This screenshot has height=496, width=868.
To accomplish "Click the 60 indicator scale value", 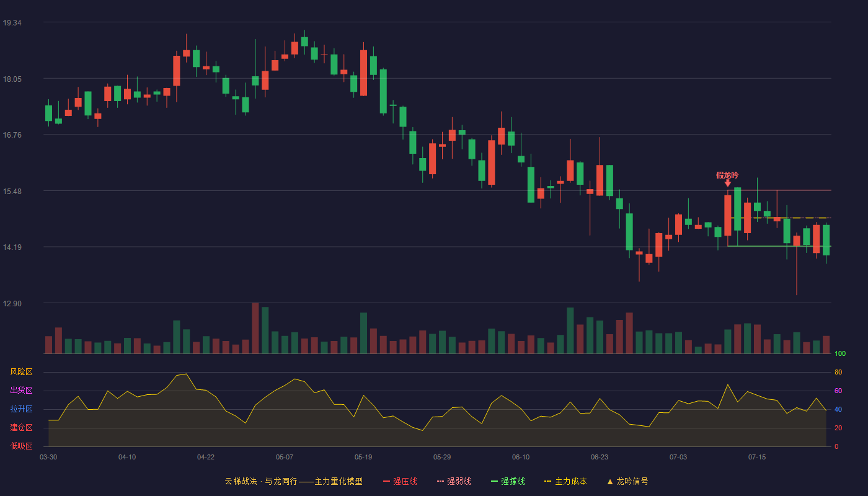I will [838, 391].
